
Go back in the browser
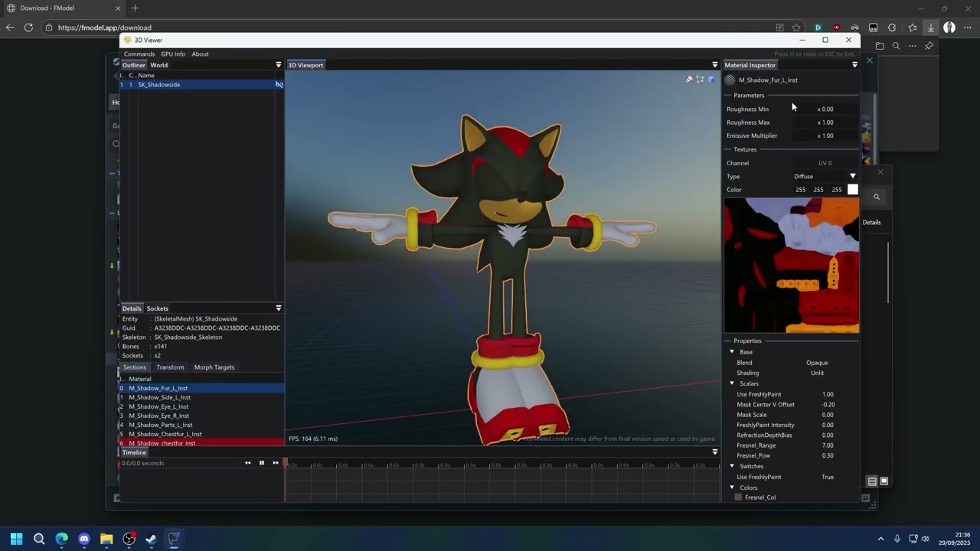point(10,28)
